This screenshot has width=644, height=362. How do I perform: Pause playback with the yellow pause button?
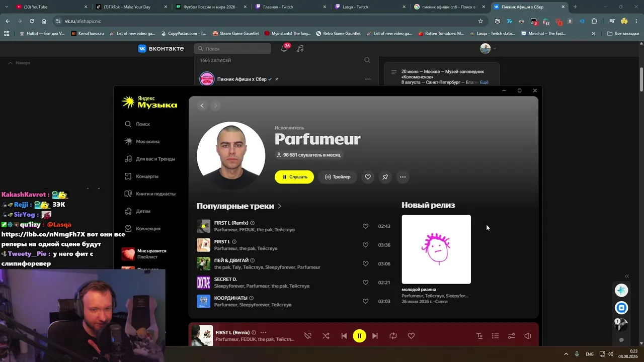(x=359, y=336)
